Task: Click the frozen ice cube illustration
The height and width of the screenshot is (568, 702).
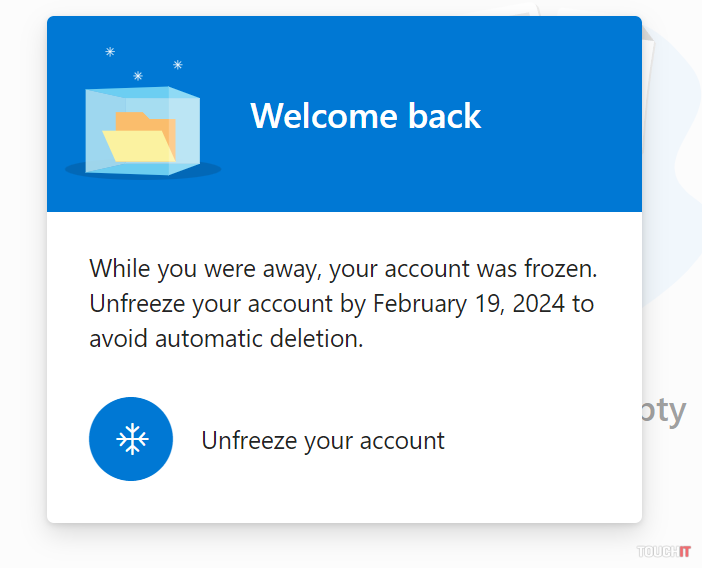Action: (x=142, y=130)
